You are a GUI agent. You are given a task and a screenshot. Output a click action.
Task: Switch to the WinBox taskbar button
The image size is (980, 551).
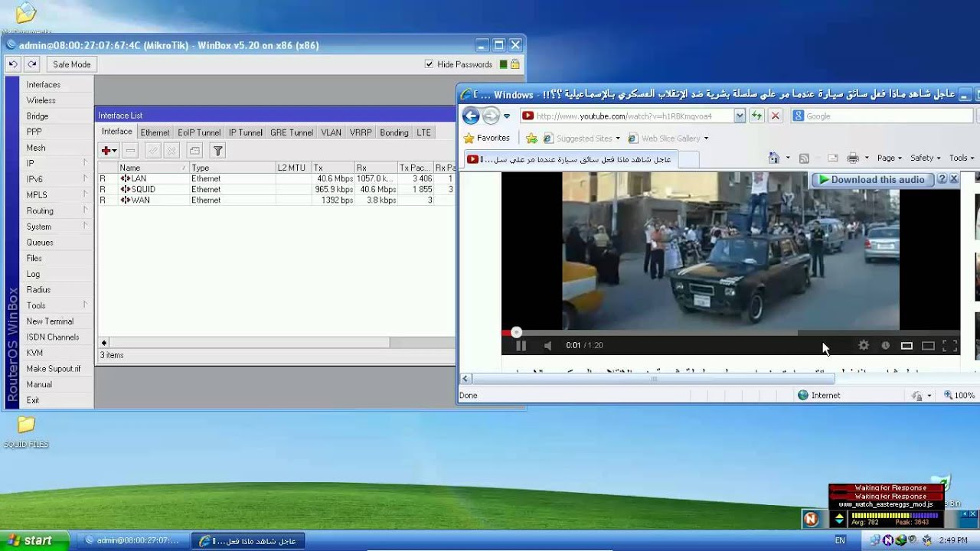tap(132, 540)
